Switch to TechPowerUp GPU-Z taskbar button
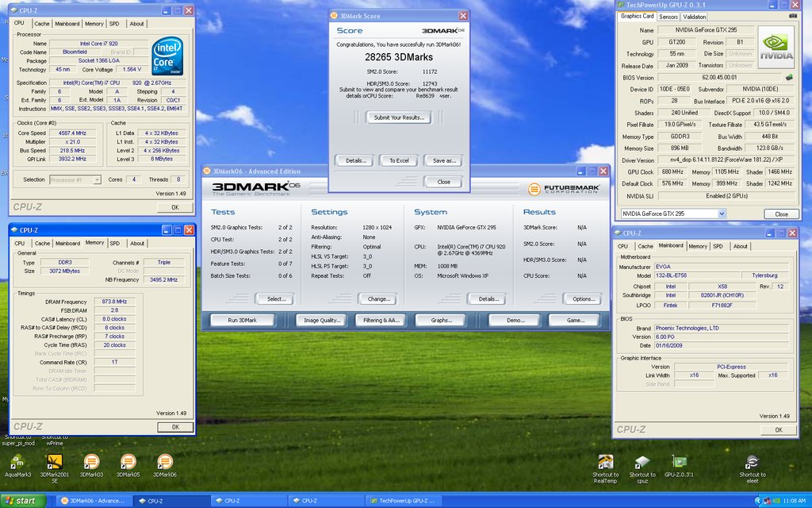Viewport: 812px width, 508px height. [404, 501]
